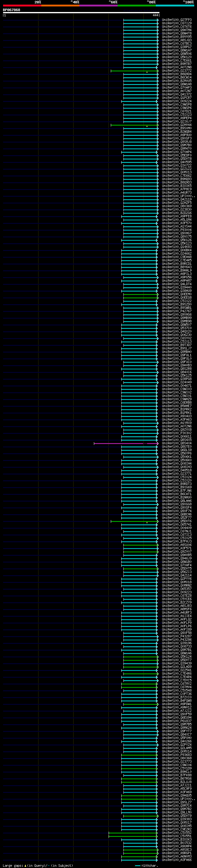Select hit label UniRef100_B8Q9D4
Viewport: 197px width, 868px height.
176,74
